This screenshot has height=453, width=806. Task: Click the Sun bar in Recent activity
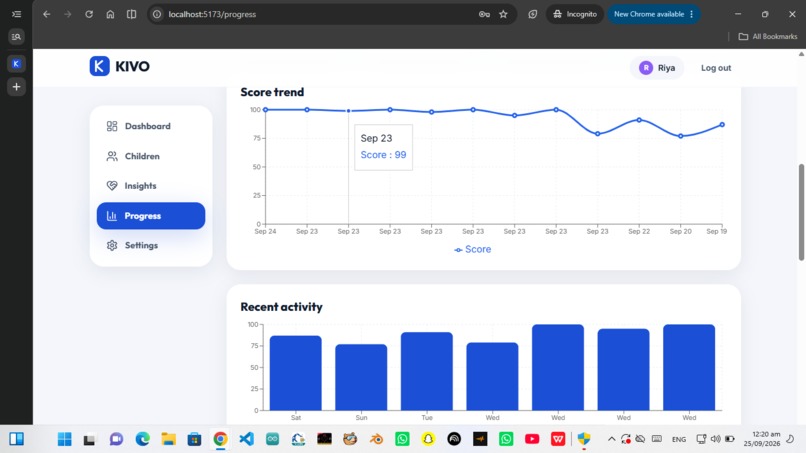coord(361,377)
